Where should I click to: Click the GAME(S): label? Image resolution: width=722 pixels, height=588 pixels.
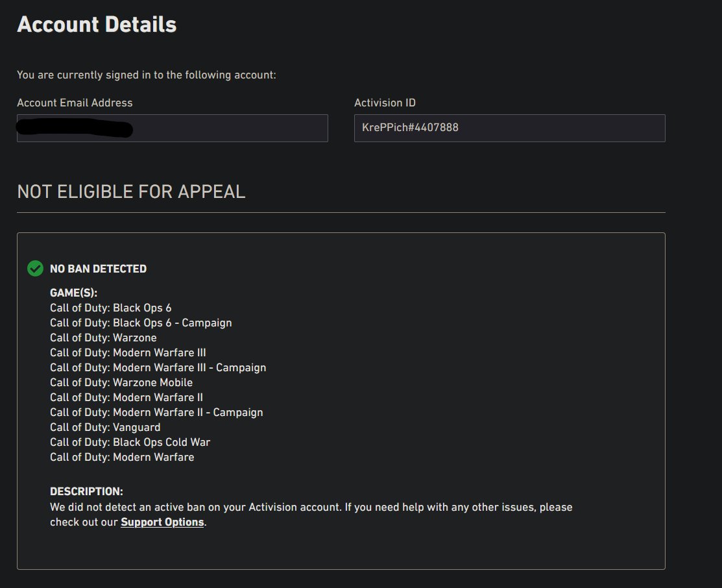[x=74, y=293]
